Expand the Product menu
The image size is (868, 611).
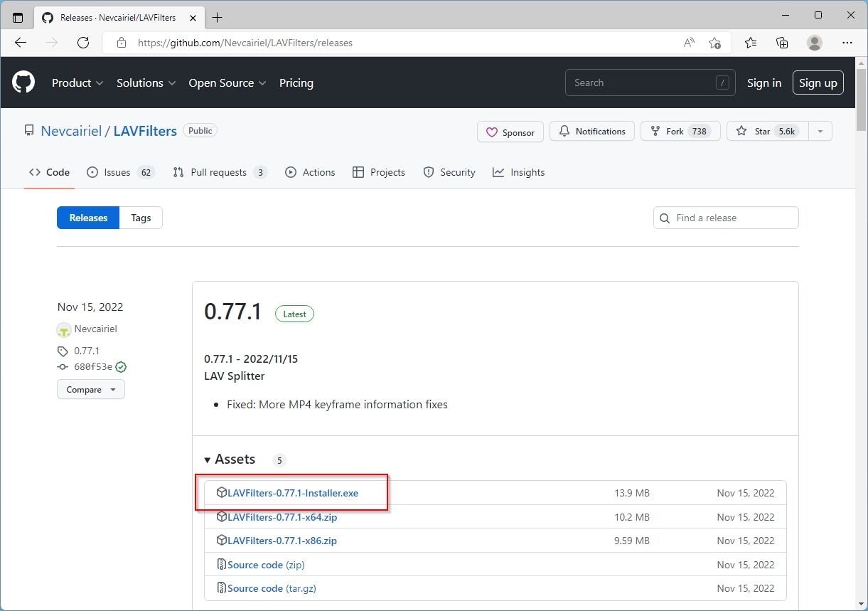click(x=77, y=83)
